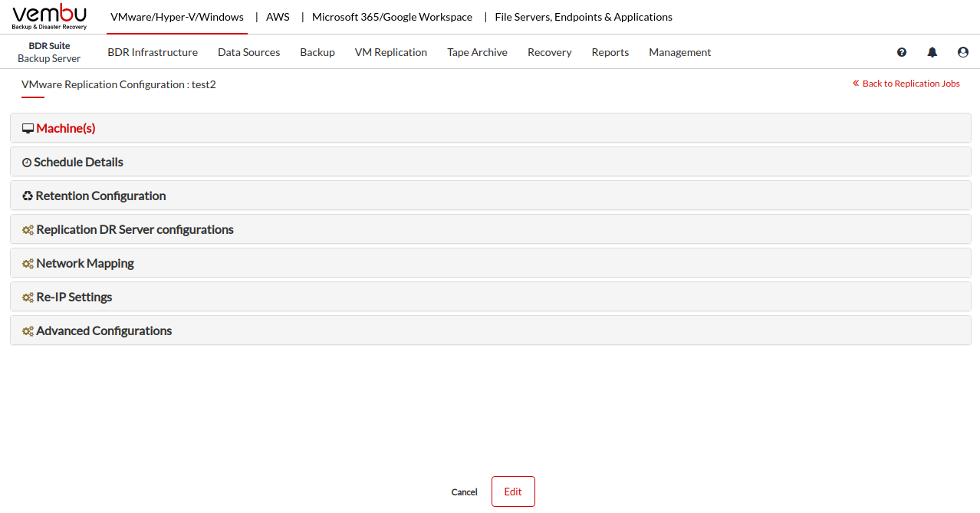The height and width of the screenshot is (513, 980).
Task: Expand the Machine(s) section
Action: pos(491,128)
